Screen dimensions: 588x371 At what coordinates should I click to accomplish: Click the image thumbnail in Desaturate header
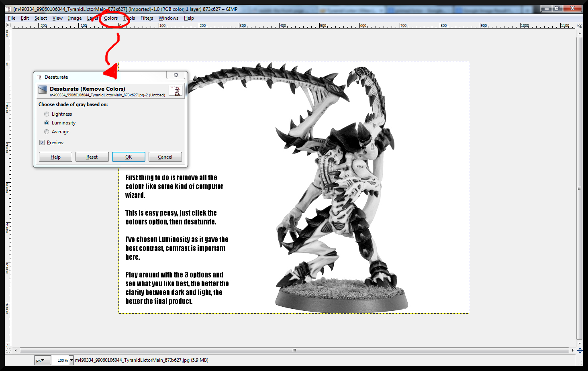(x=176, y=91)
